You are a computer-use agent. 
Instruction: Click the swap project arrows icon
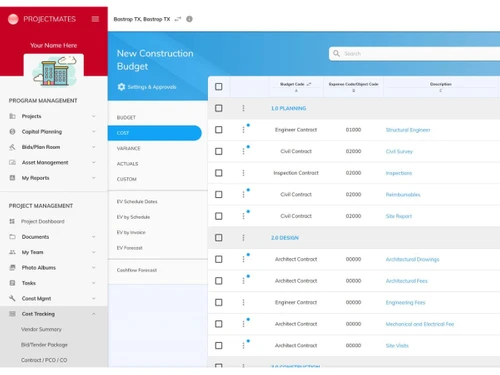click(x=178, y=19)
